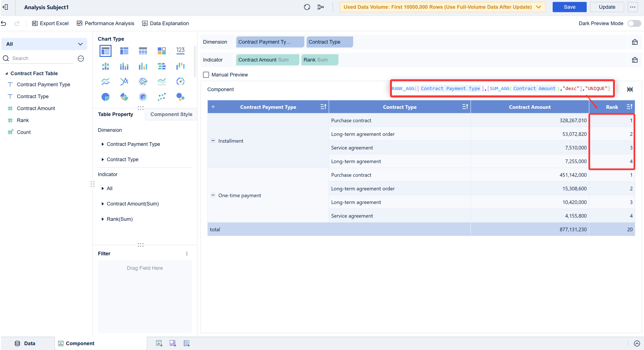Click the Contract Amount Sum indicator pill
Screen dimensions: 644x350
click(x=267, y=60)
